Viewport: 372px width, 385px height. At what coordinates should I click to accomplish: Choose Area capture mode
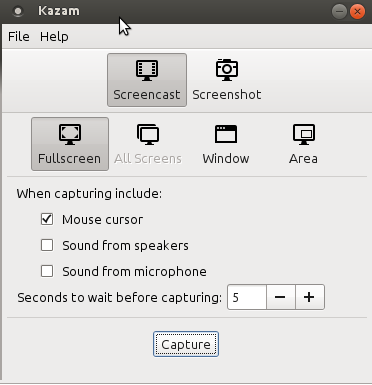point(303,144)
